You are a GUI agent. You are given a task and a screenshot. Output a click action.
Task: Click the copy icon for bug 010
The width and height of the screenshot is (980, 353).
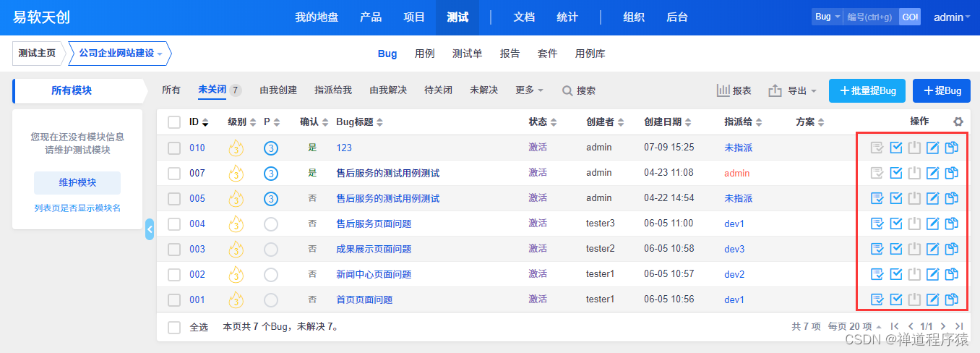coord(952,148)
